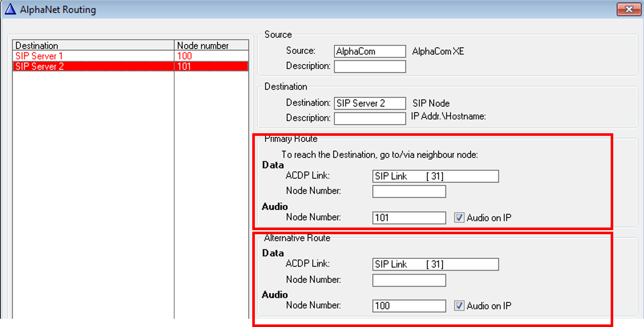Focus the Destination Description field

click(370, 118)
